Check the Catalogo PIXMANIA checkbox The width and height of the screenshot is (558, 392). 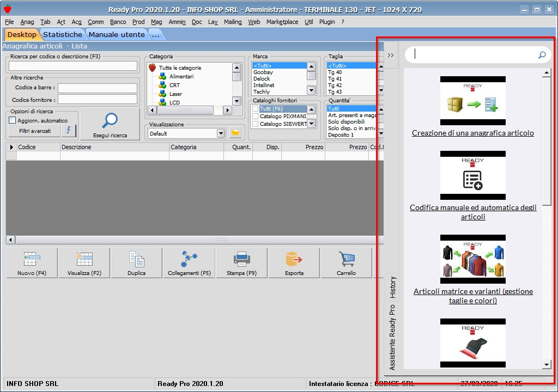click(255, 117)
